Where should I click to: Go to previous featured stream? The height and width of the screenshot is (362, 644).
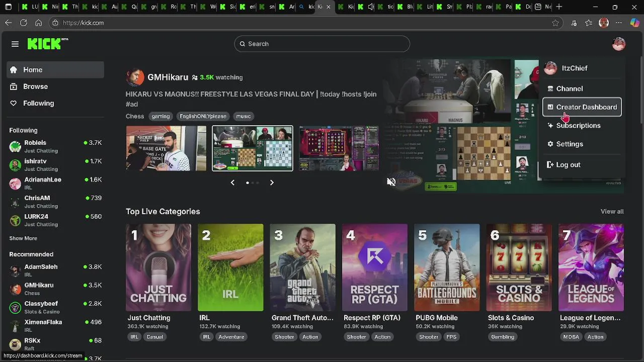[232, 183]
